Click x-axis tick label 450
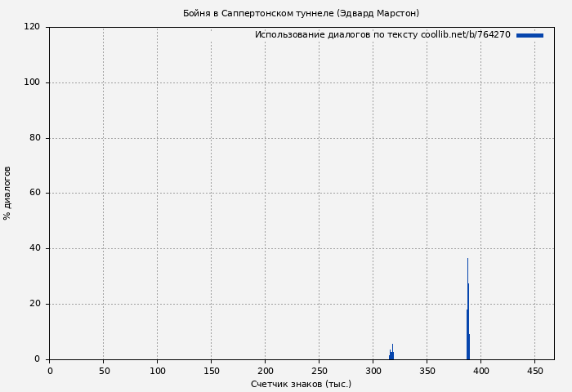Viewport: 572px width, 392px height. pos(534,371)
